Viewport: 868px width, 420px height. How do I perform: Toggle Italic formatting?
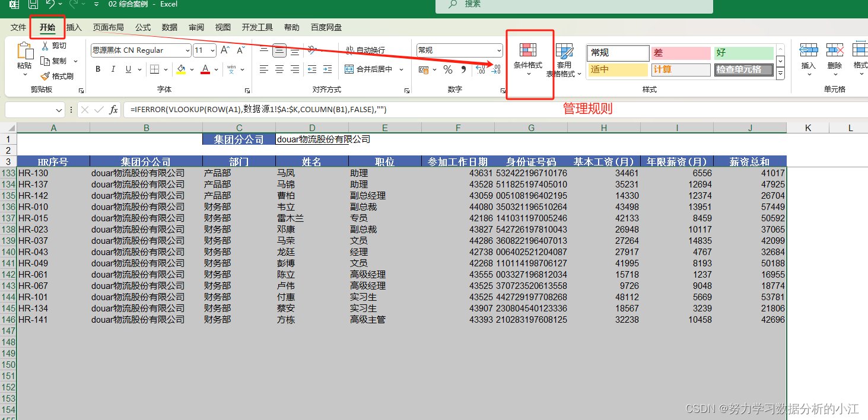click(113, 69)
